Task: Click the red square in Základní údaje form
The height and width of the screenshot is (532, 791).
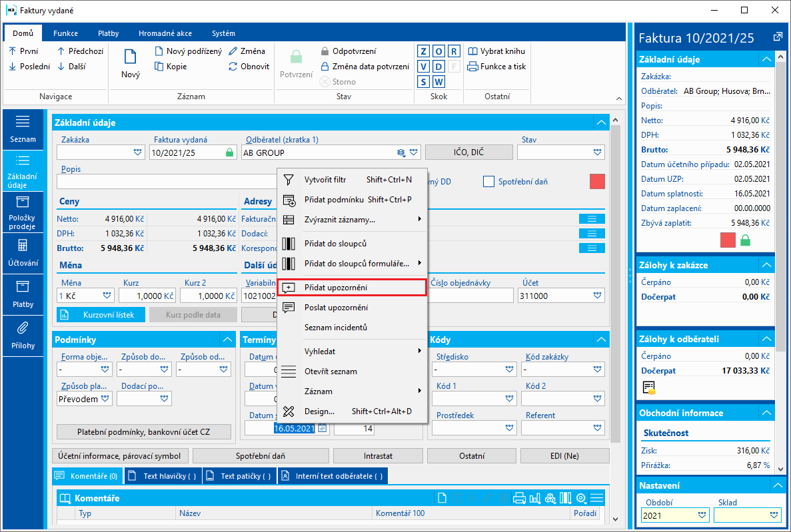Action: (597, 182)
